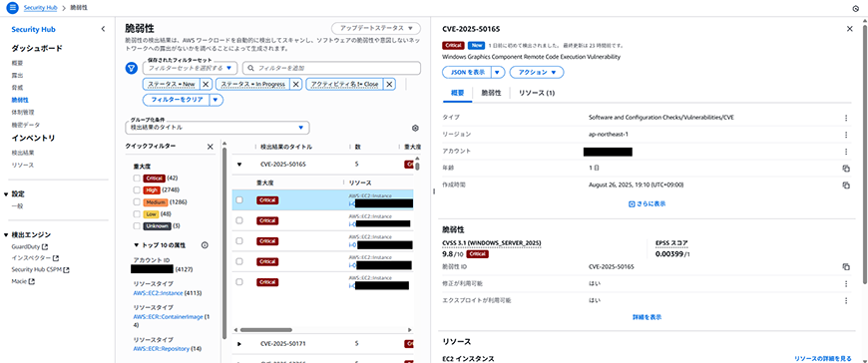
Task: Click リソースの詳細を見る link
Action: pos(823,359)
